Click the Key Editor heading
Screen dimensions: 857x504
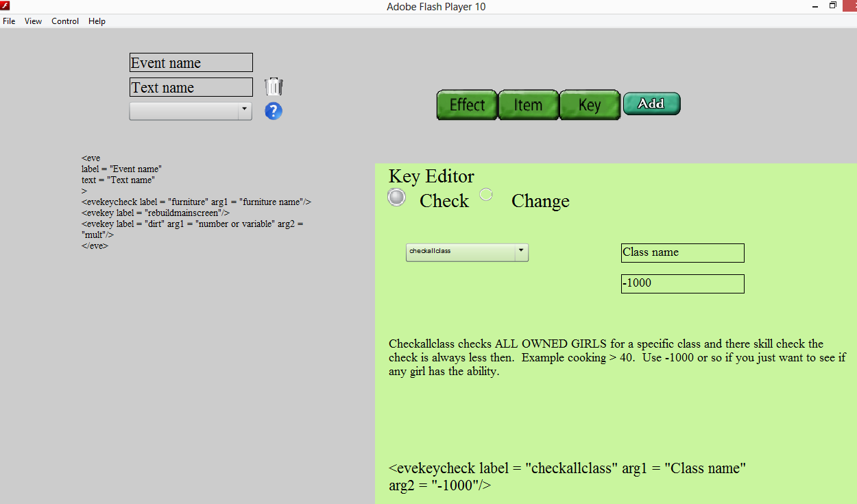tap(431, 176)
